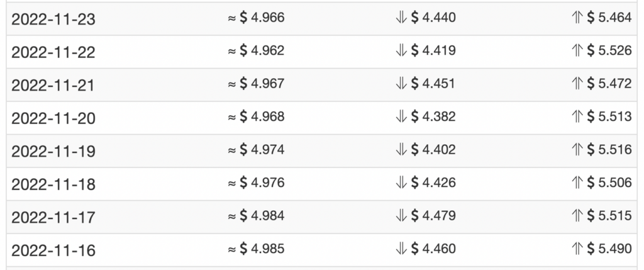The height and width of the screenshot is (270, 644).
Task: Click the approximately-equal icon beside $ 4.966
Action: [x=232, y=18]
